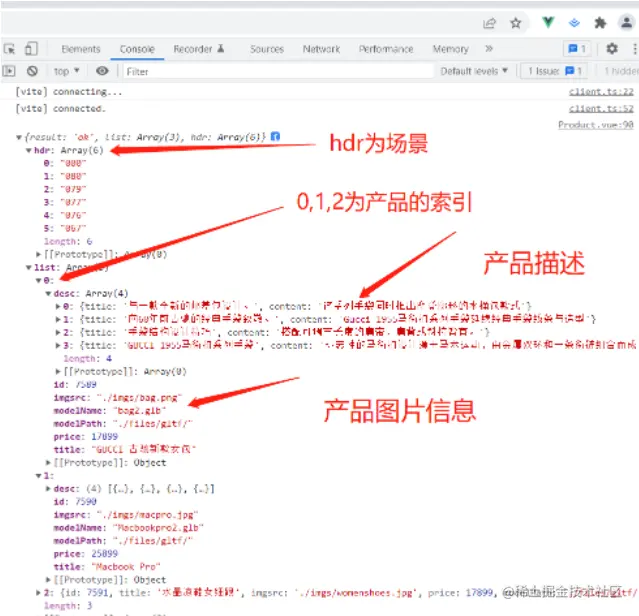This screenshot has height=616, width=639.
Task: Select the Console tab
Action: pyautogui.click(x=137, y=49)
